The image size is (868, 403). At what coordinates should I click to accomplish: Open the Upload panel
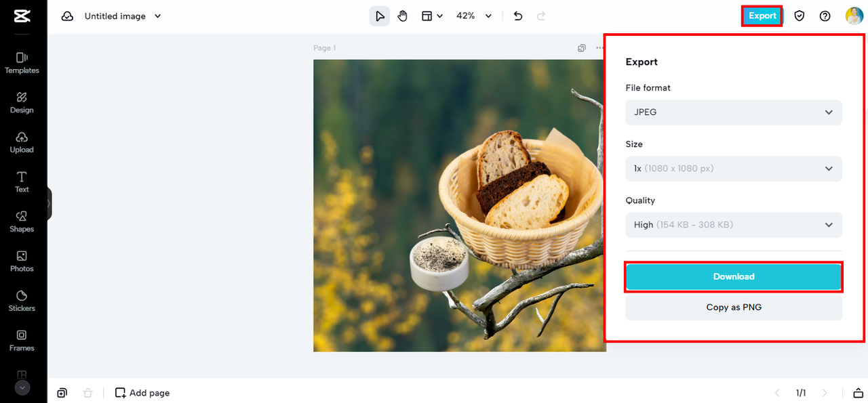pos(22,142)
